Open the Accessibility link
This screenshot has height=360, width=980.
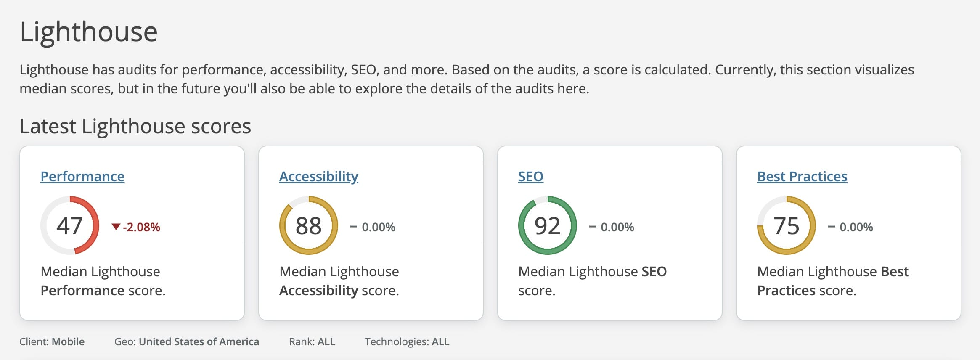pyautogui.click(x=319, y=177)
